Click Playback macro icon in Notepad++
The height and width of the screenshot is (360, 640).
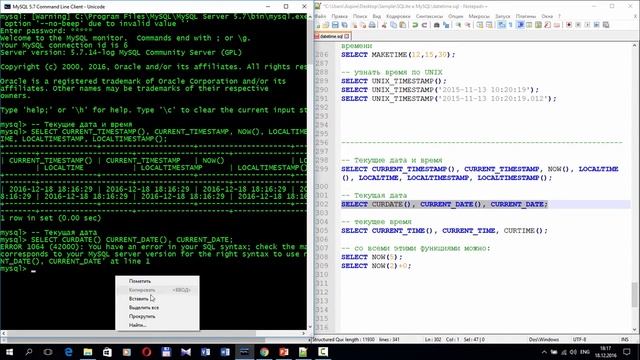pos(587,25)
